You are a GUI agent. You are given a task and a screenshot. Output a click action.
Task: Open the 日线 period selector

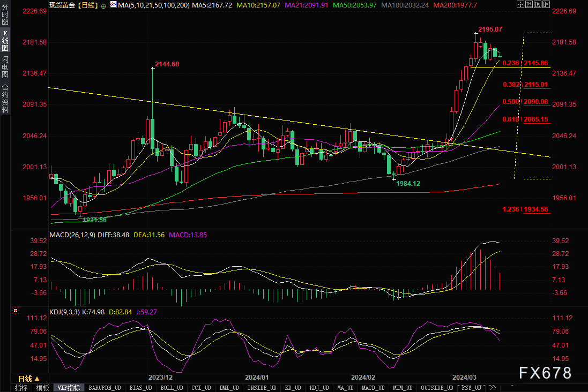coord(28,379)
